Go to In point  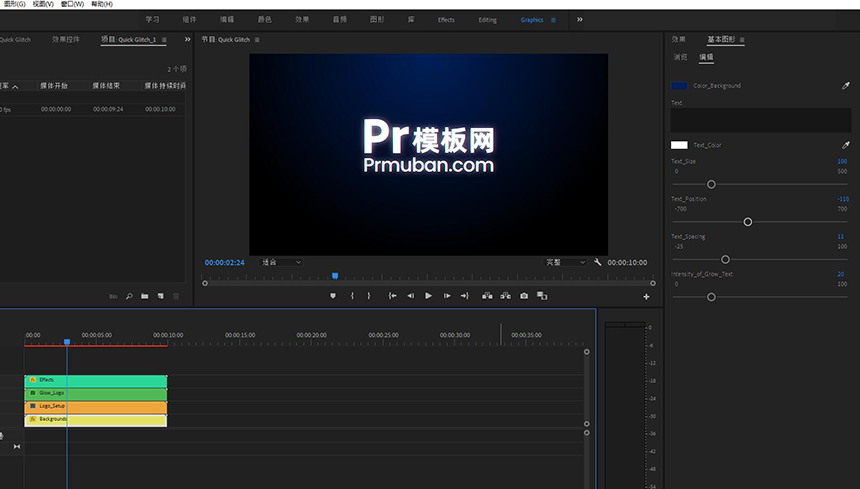(393, 296)
